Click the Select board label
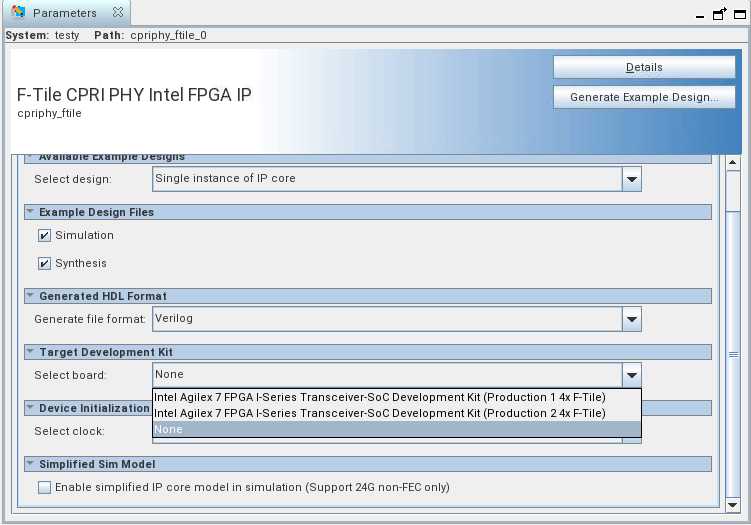Screen dimensions: 751x525 click(70, 375)
